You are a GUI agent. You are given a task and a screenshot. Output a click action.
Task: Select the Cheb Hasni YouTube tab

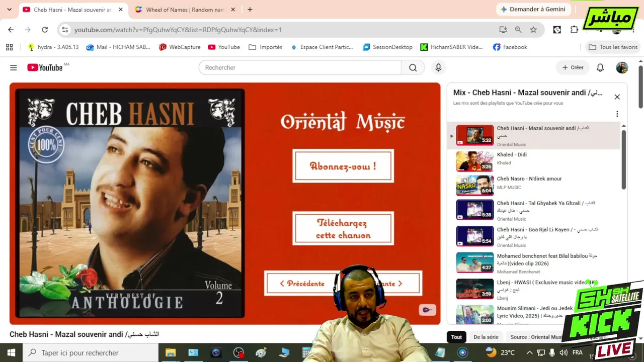(72, 10)
